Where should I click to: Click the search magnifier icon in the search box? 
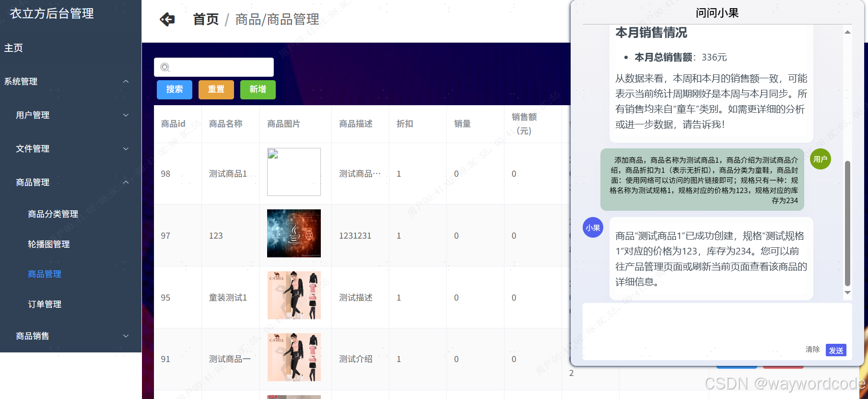(165, 67)
